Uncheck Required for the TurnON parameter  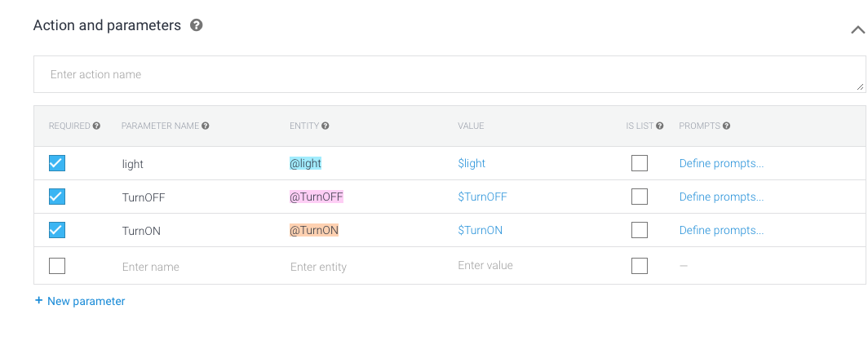point(57,230)
